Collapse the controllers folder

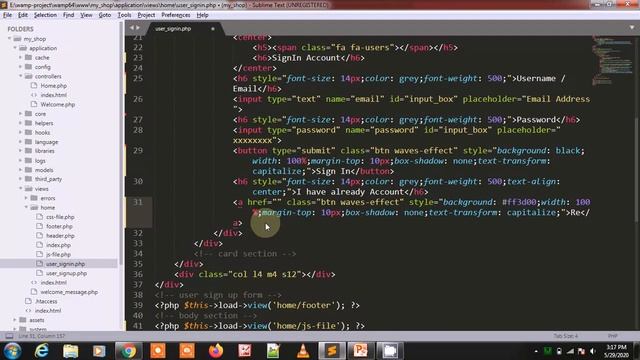pos(20,76)
